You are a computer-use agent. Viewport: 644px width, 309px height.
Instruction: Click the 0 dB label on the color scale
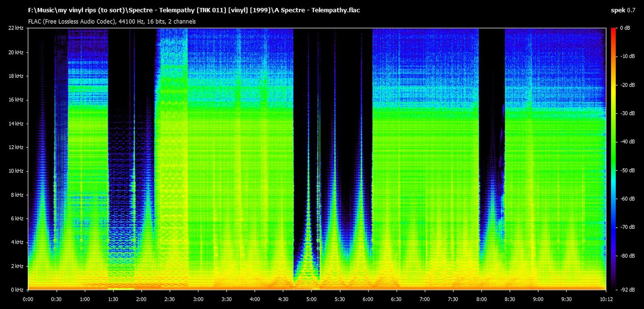tap(625, 28)
